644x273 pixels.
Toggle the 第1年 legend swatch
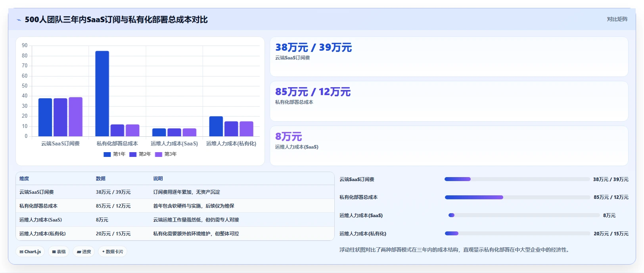click(x=107, y=154)
